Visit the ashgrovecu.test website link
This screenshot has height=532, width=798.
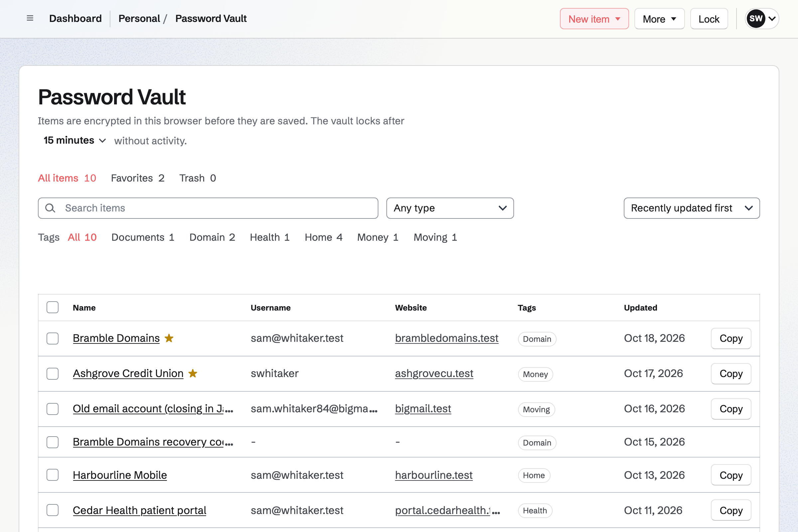[434, 373]
